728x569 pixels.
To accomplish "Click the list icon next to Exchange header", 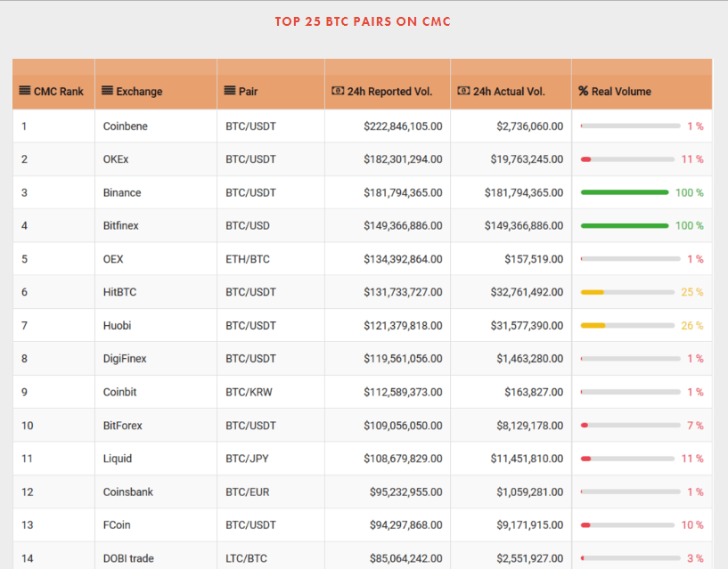I will coord(108,91).
